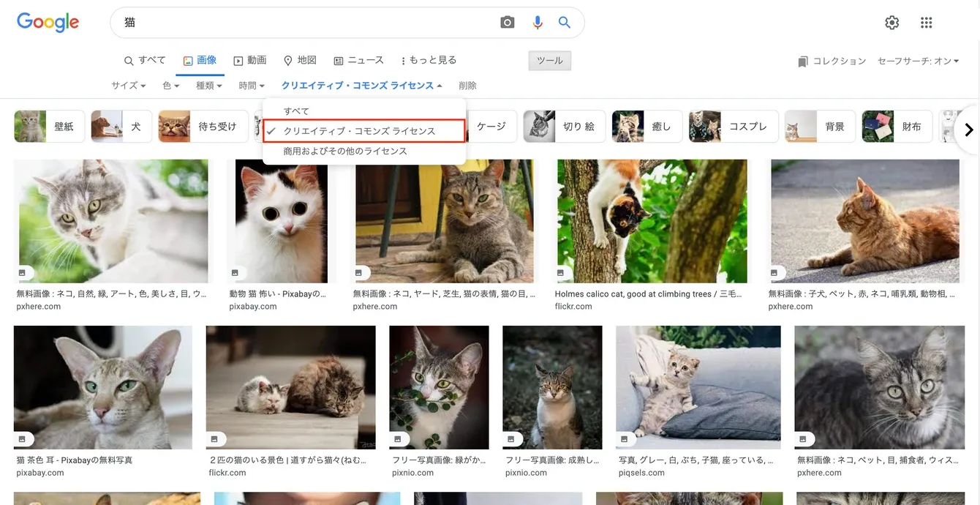Expand the 時間 filter dropdown
The width and height of the screenshot is (980, 505).
252,86
